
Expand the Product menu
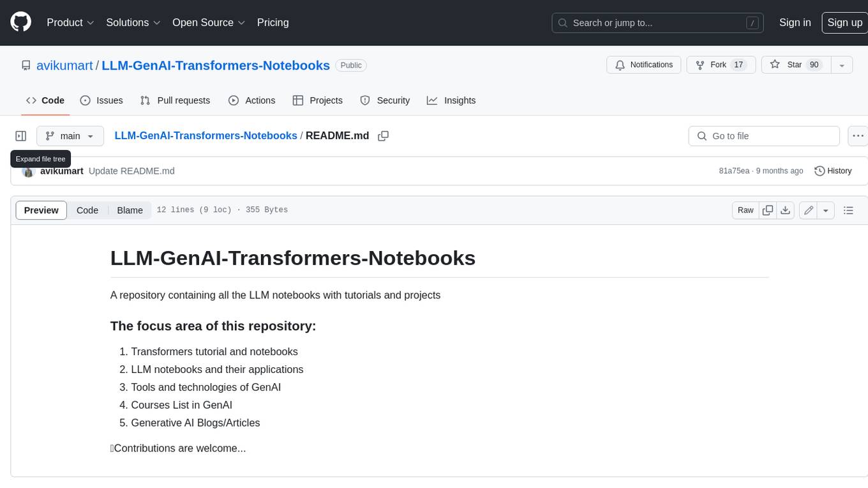click(x=70, y=22)
